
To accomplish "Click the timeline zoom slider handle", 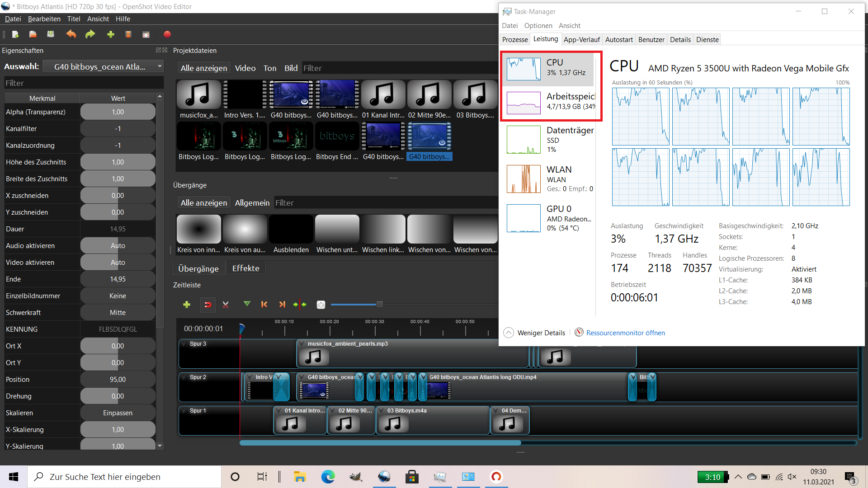I will click(x=380, y=305).
